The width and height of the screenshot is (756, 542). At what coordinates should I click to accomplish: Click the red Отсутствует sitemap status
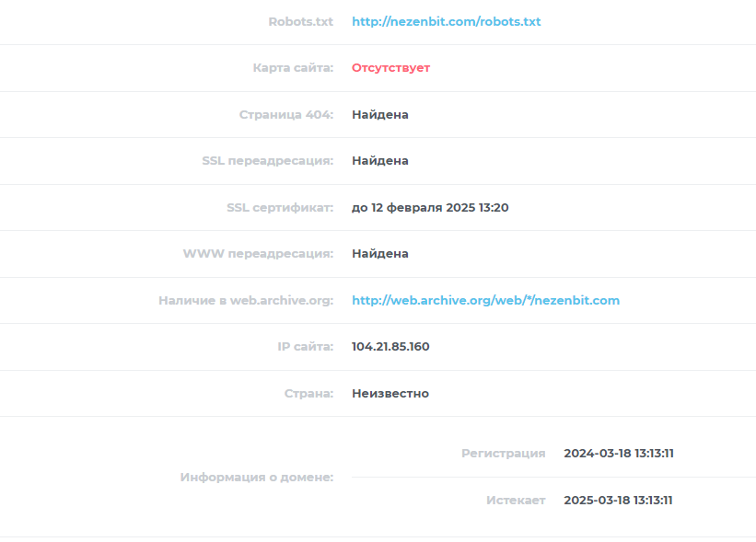pos(390,68)
